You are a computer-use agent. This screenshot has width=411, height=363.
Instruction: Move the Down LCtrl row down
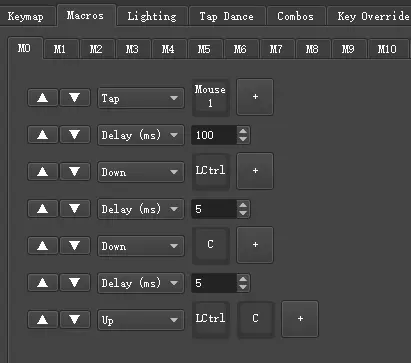[x=75, y=172]
